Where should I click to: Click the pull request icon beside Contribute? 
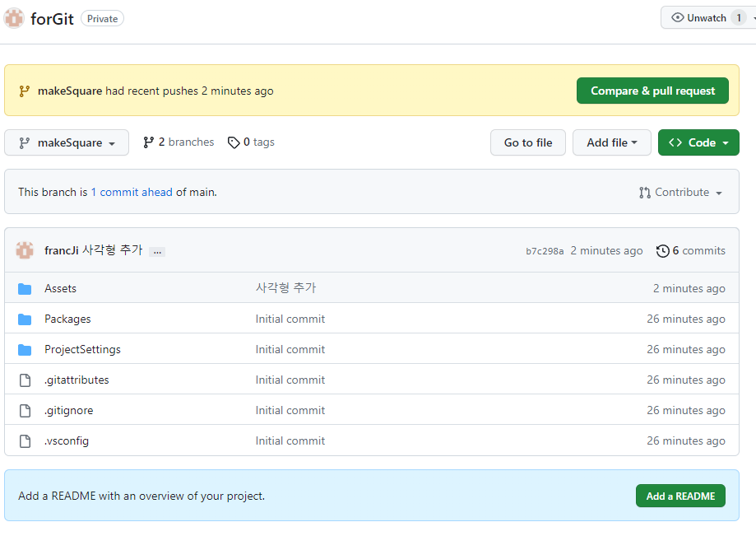point(645,193)
